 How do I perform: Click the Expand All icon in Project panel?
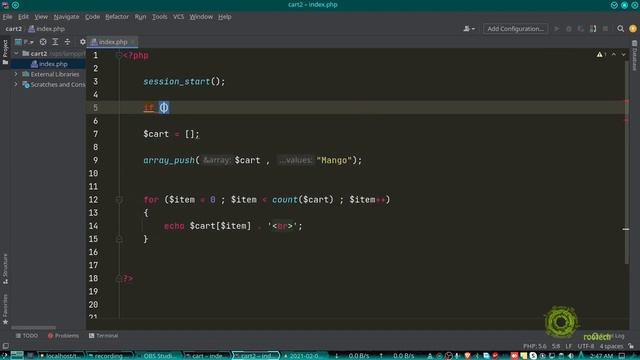click(55, 42)
